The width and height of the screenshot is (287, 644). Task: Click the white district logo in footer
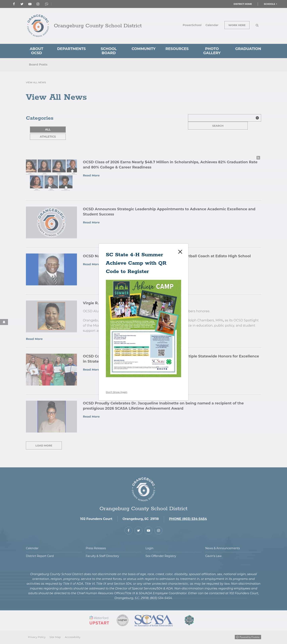pyautogui.click(x=144, y=489)
